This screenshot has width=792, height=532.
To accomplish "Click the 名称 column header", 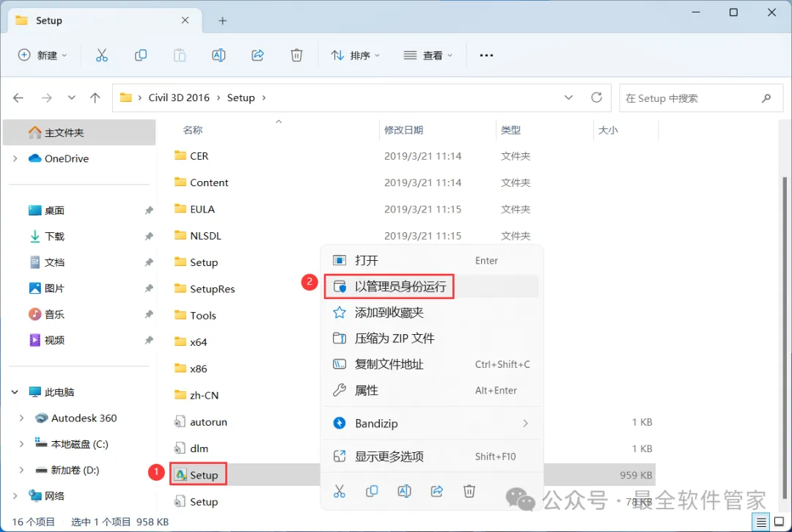I will coord(192,130).
